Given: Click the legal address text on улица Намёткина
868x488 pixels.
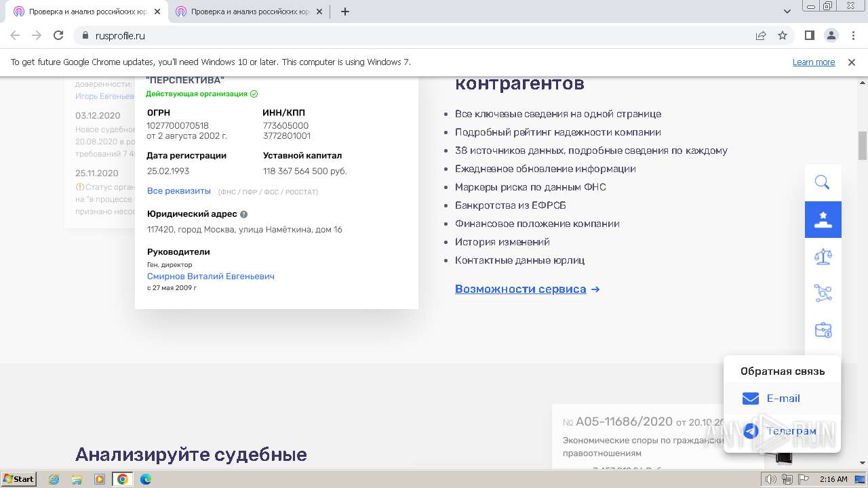Looking at the screenshot, I should pos(245,230).
